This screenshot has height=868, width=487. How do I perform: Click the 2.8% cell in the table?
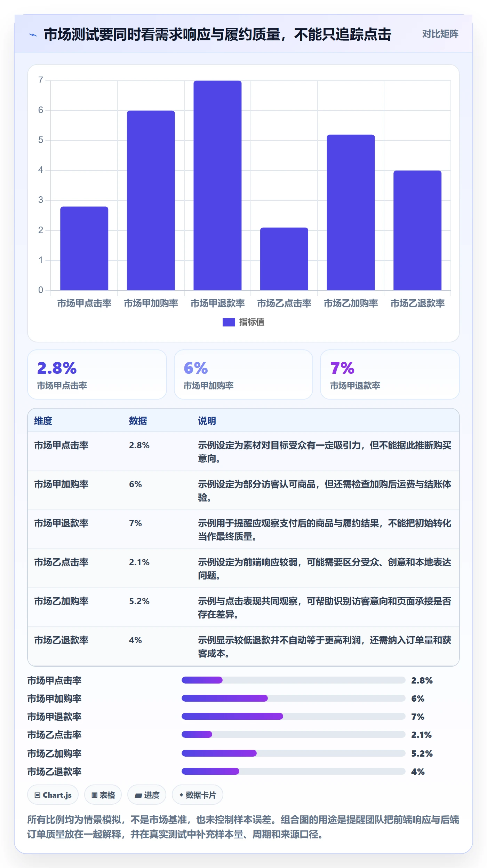click(139, 445)
